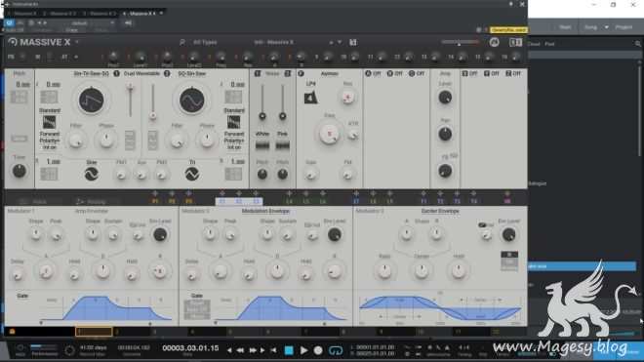Select the Sine phase modulation oscillator icon
Viewport: 644px width, 362px height.
coord(91,175)
